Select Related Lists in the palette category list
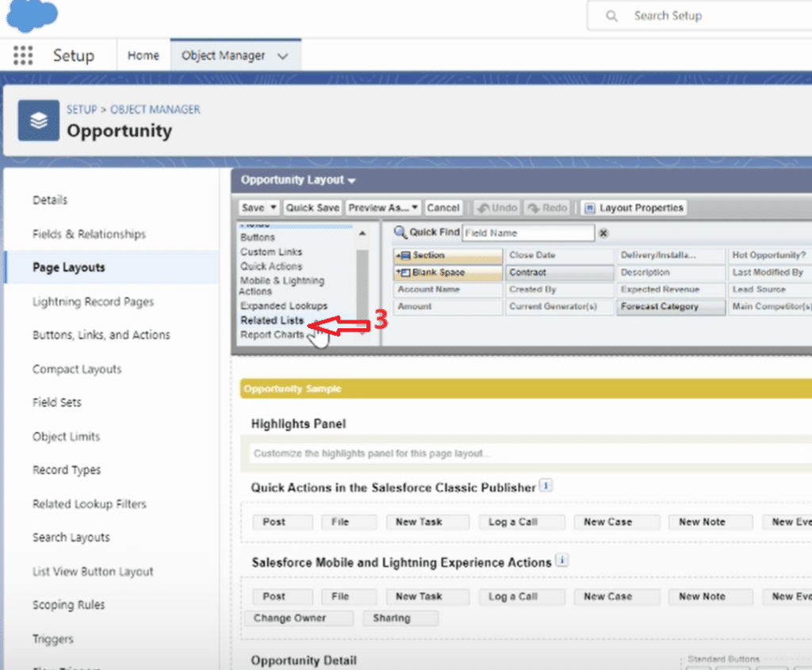812x670 pixels. [272, 320]
